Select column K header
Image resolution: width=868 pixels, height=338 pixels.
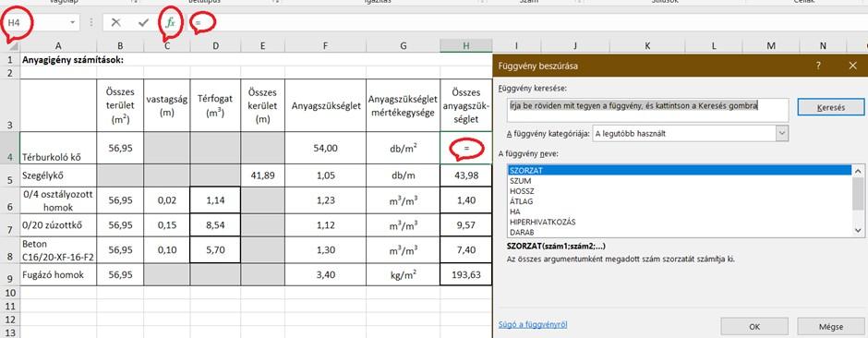(647, 46)
